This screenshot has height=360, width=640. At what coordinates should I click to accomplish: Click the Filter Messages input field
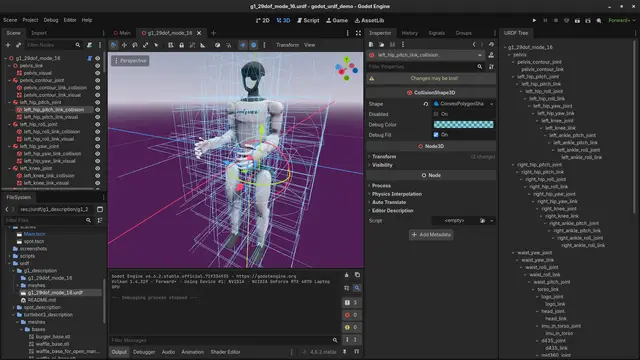click(224, 340)
